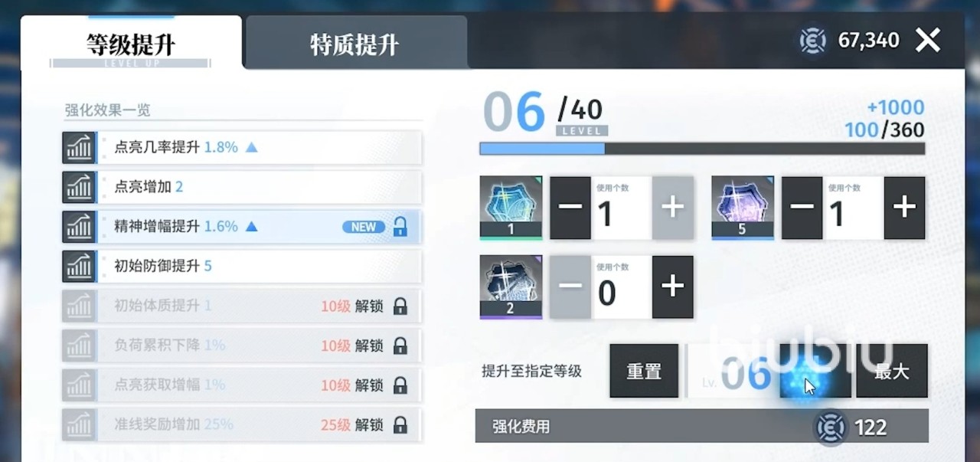Screen dimensions: 980x462
Task: Click the stats icon beside 点亮几率提升
Action: [79, 147]
